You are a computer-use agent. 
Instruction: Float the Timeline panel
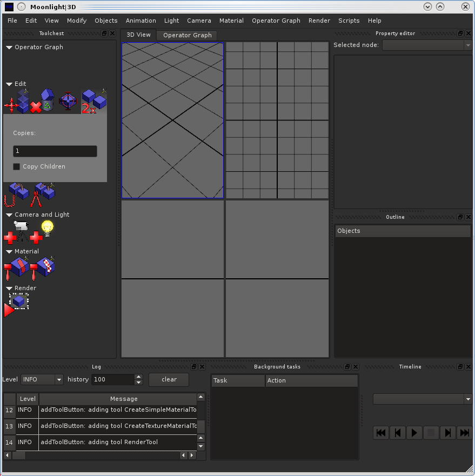click(x=460, y=367)
